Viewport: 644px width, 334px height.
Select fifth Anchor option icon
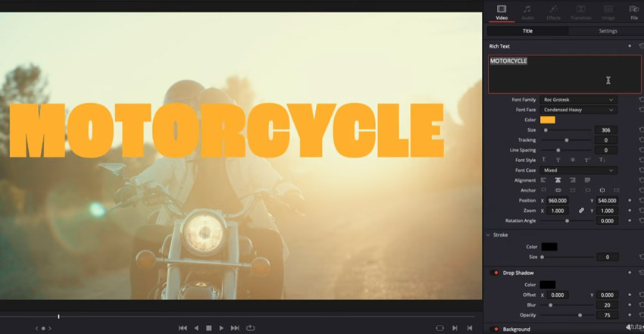pyautogui.click(x=602, y=190)
